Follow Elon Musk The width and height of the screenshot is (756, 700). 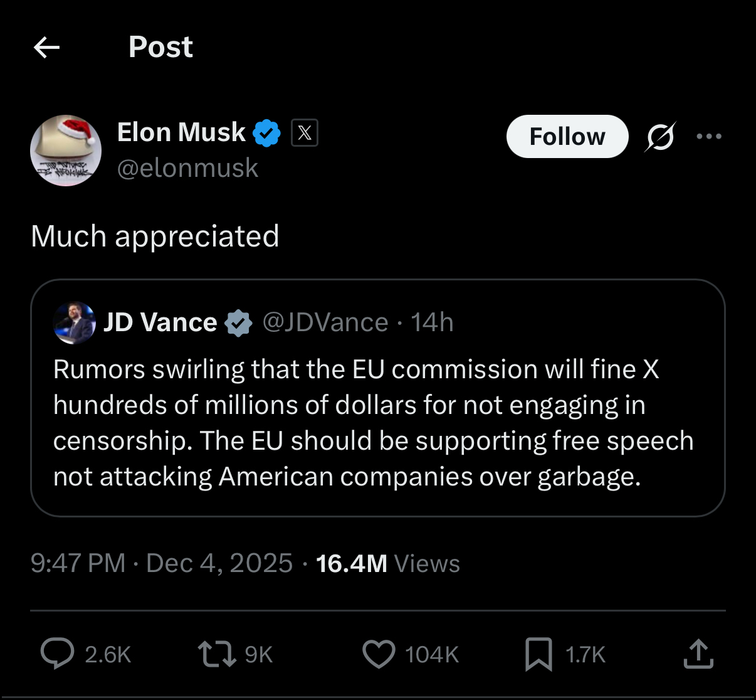pos(567,136)
